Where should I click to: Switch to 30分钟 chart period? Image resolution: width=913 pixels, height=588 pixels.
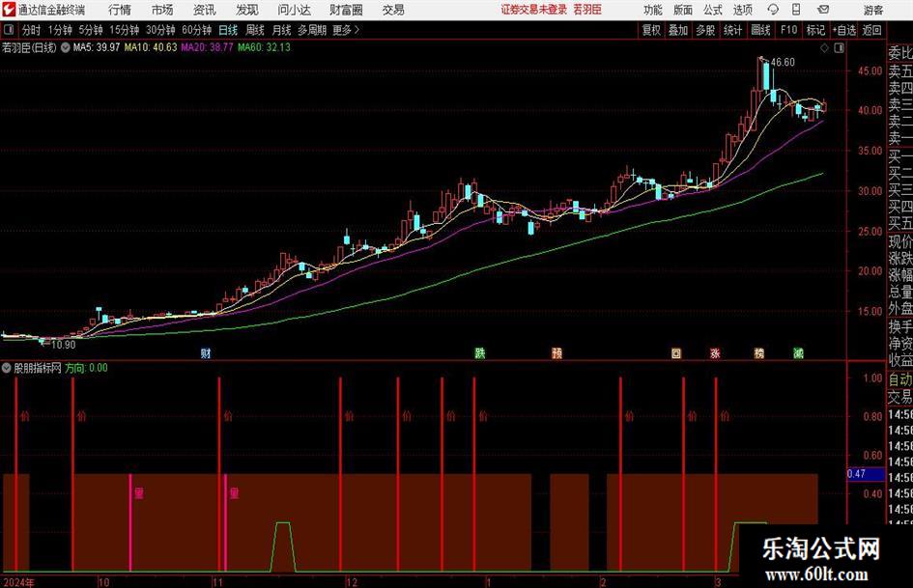pos(160,30)
